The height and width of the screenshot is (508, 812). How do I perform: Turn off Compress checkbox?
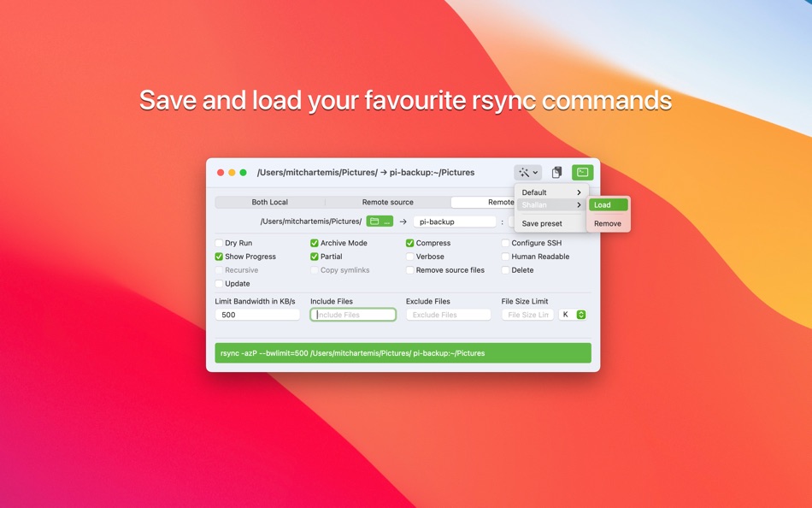coord(409,243)
